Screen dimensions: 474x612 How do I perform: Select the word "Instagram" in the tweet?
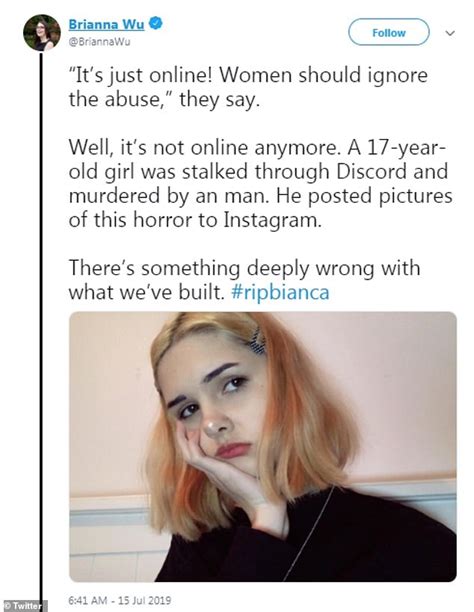coord(273,221)
